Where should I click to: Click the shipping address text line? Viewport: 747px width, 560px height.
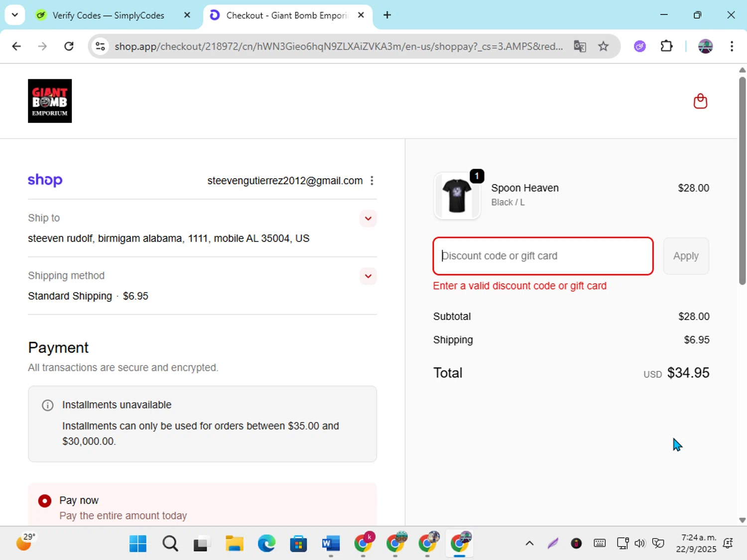tap(168, 238)
